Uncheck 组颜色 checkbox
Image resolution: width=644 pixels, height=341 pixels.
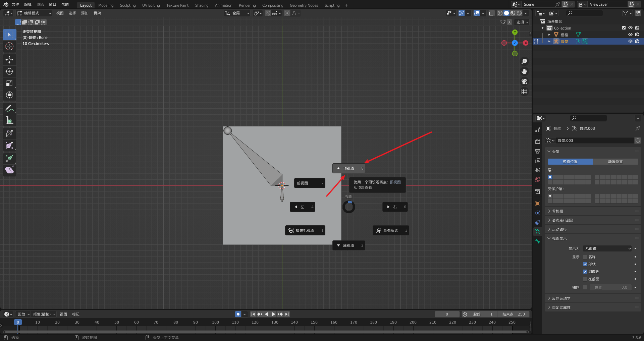[585, 272]
